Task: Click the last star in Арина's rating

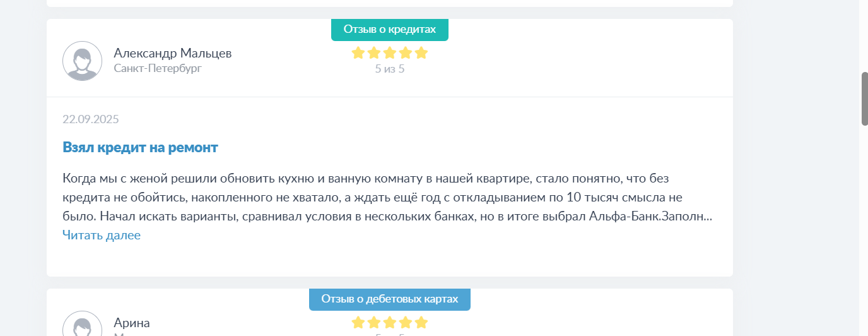Action: pos(421,323)
